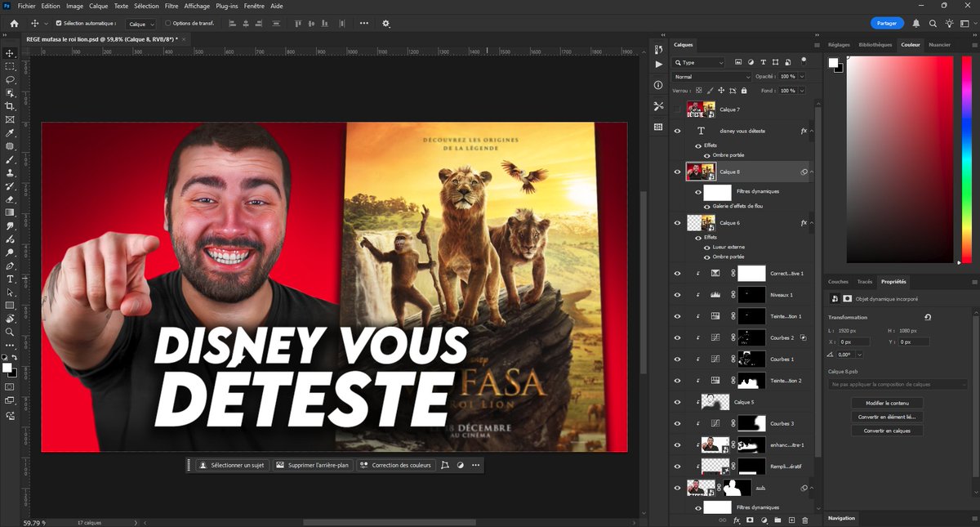Select the Clone Stamp tool
This screenshot has width=980, height=527.
point(10,172)
